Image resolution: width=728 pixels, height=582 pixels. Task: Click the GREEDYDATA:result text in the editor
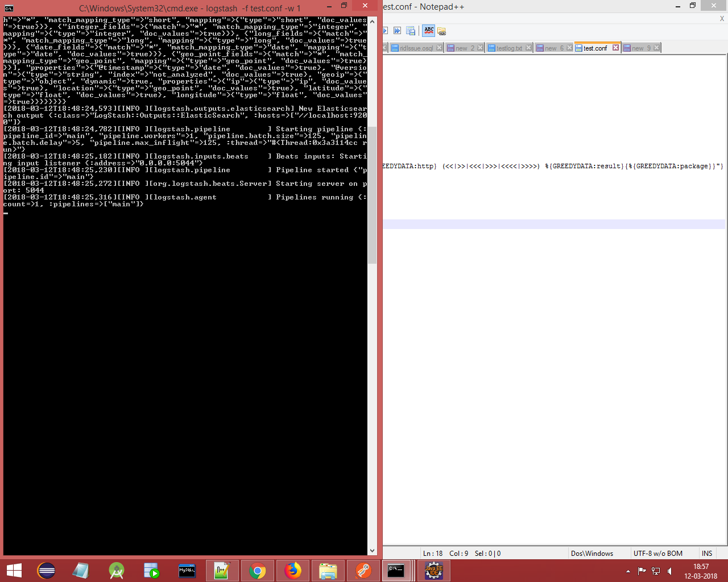[586, 167]
